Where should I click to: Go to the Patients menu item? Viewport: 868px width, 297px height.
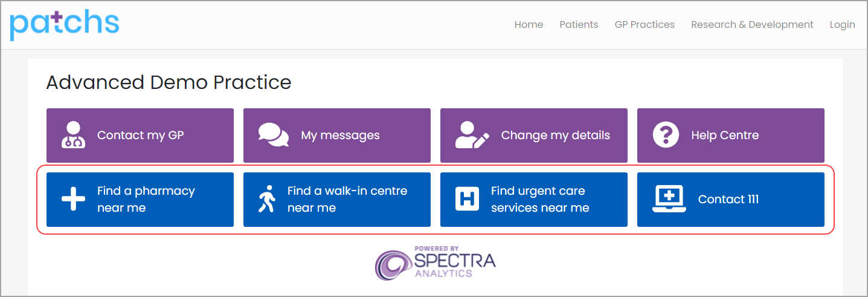point(579,25)
